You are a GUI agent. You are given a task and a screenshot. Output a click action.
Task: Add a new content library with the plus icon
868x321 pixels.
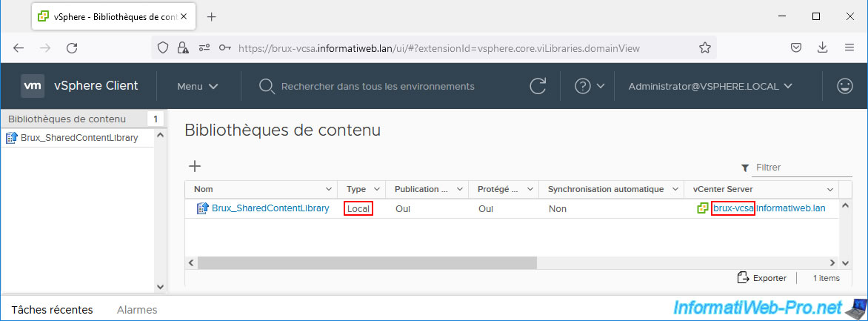pyautogui.click(x=195, y=166)
